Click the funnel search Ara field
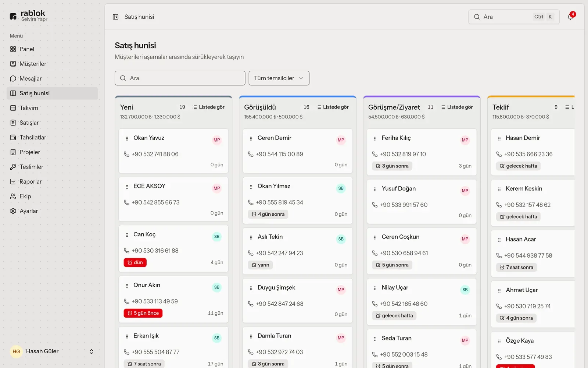Viewport: 588px width, 368px height. click(x=180, y=78)
